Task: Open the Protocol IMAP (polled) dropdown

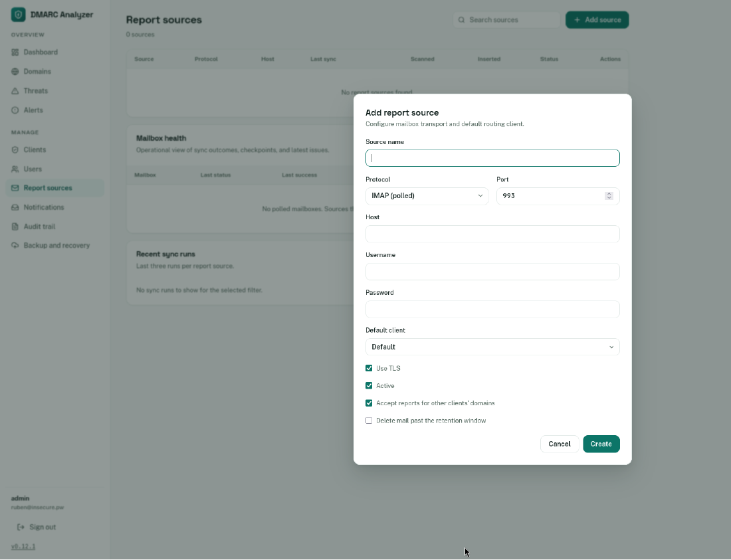Action: pyautogui.click(x=427, y=196)
